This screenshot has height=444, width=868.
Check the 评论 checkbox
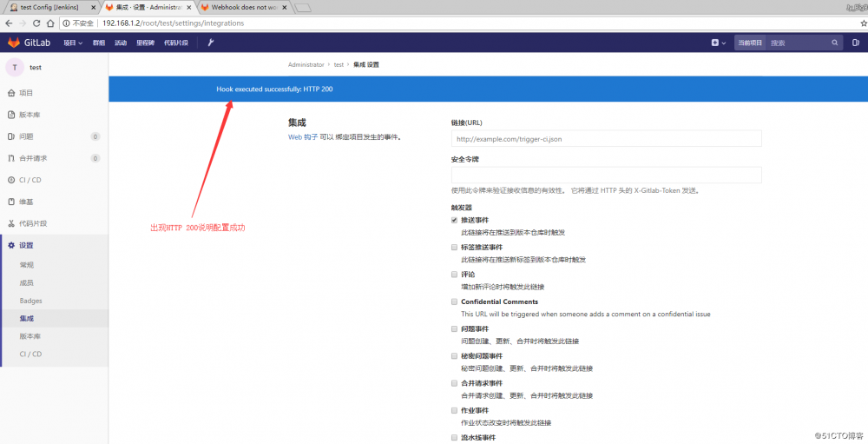(455, 275)
